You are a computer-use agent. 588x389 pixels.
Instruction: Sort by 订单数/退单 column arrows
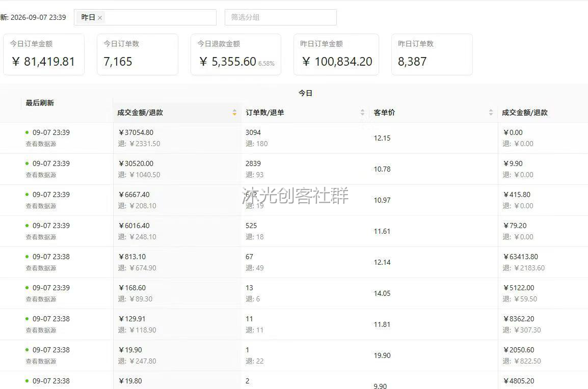[x=362, y=113]
